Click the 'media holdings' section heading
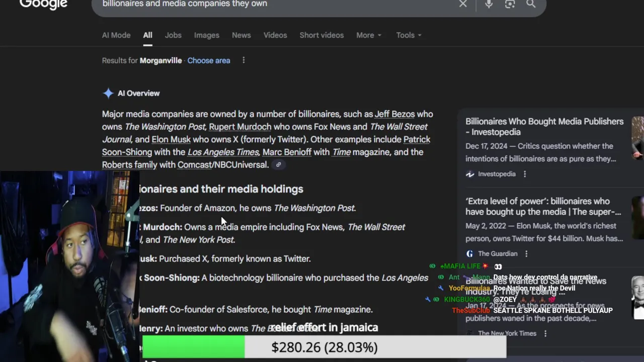This screenshot has height=362, width=644. pyautogui.click(x=221, y=189)
